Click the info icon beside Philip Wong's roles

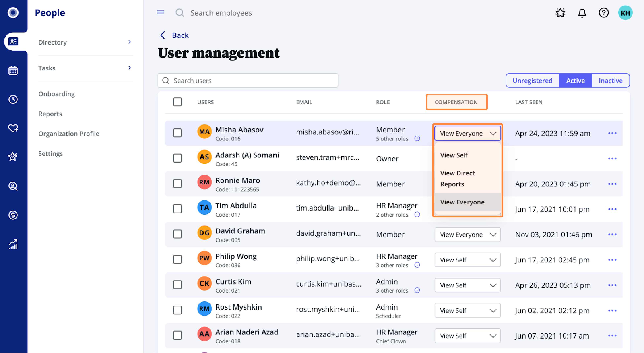(x=417, y=265)
